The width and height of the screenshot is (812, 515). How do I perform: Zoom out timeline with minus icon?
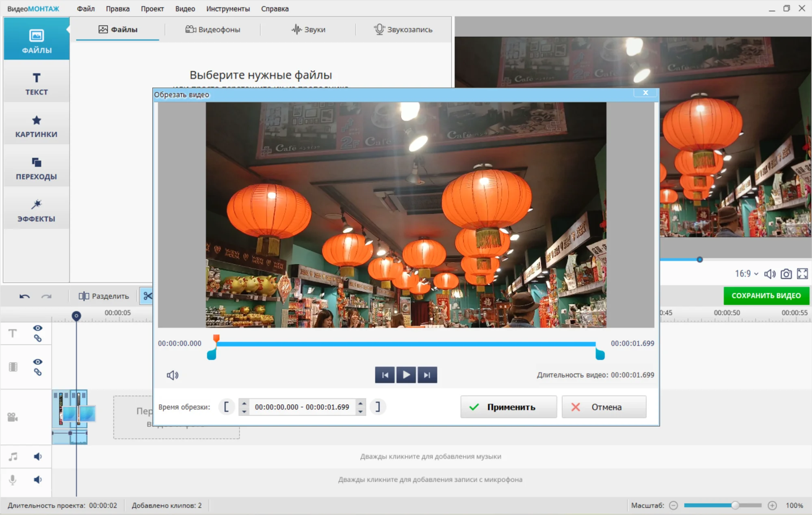click(x=673, y=505)
